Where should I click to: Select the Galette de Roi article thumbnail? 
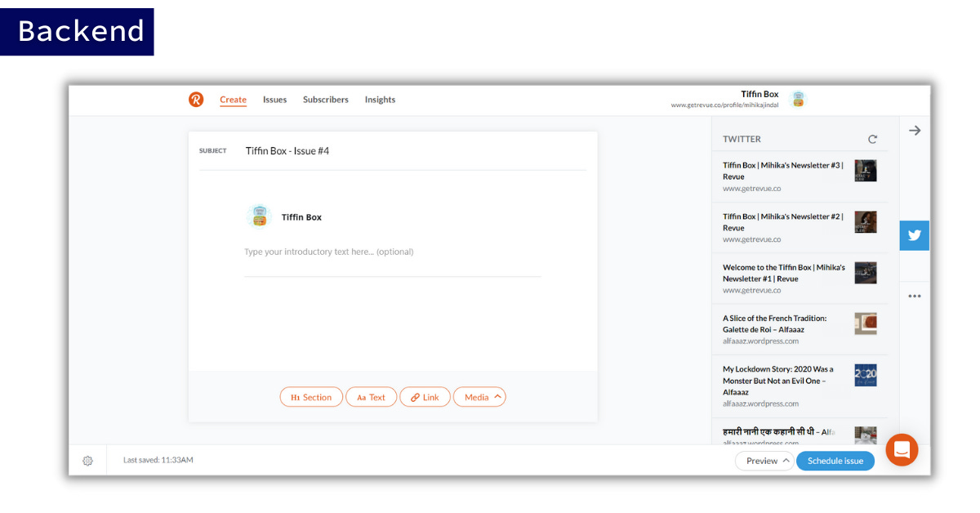(865, 323)
